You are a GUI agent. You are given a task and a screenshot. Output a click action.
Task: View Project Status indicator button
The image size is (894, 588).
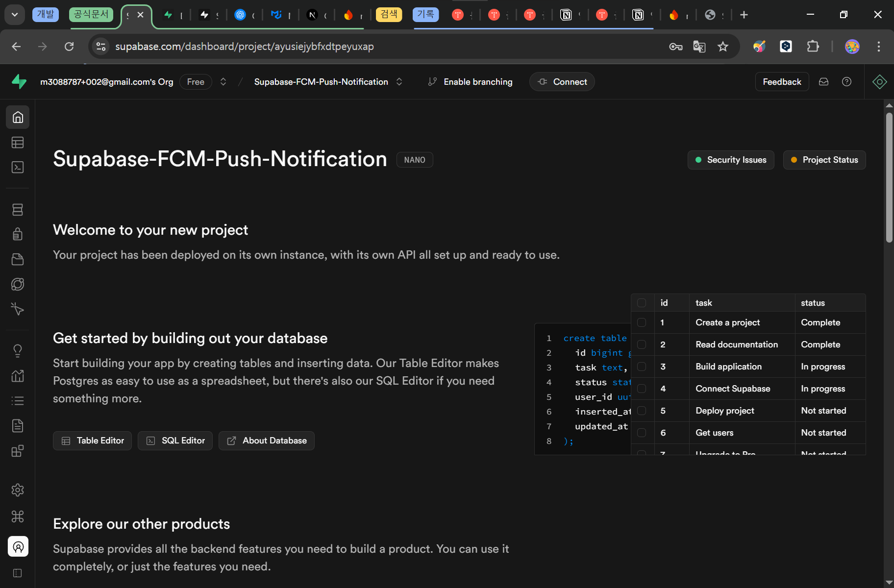[824, 160]
